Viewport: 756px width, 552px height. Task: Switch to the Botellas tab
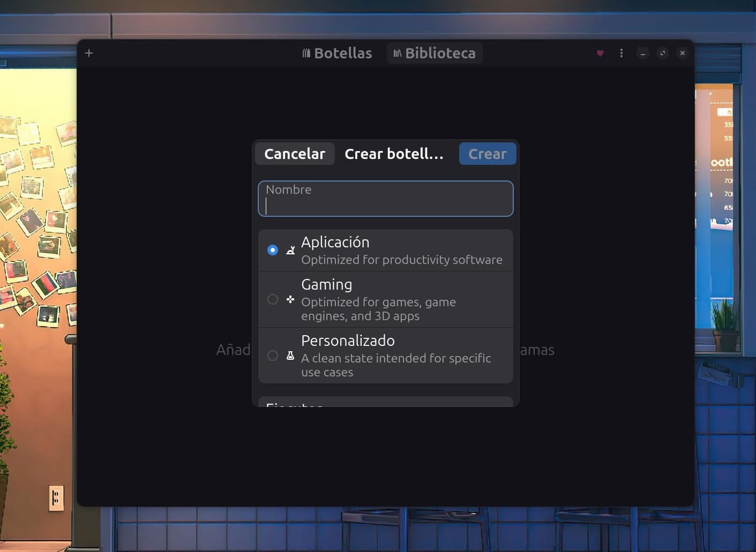click(x=336, y=52)
